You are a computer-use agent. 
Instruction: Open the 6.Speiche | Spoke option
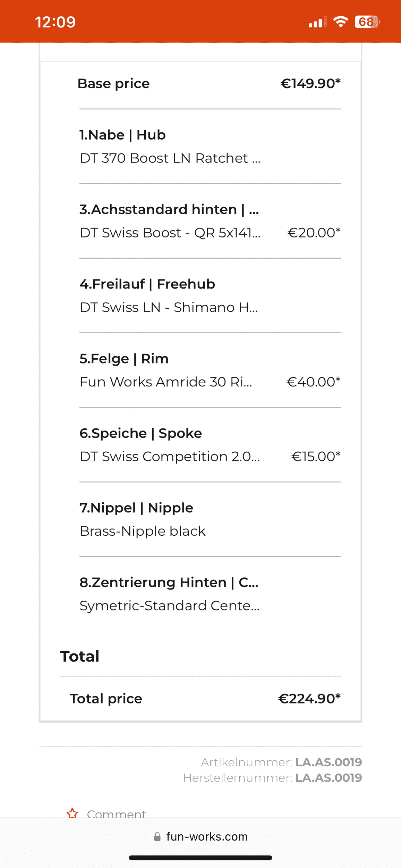210,445
